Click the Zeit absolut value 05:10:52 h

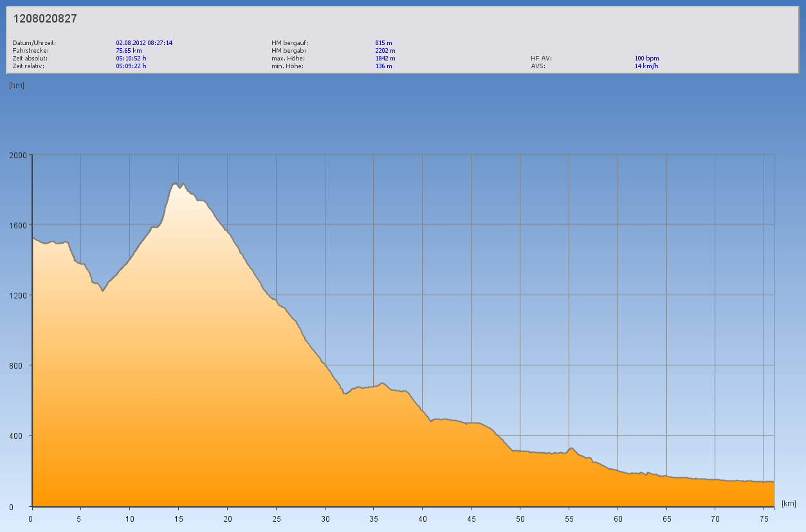pos(131,59)
